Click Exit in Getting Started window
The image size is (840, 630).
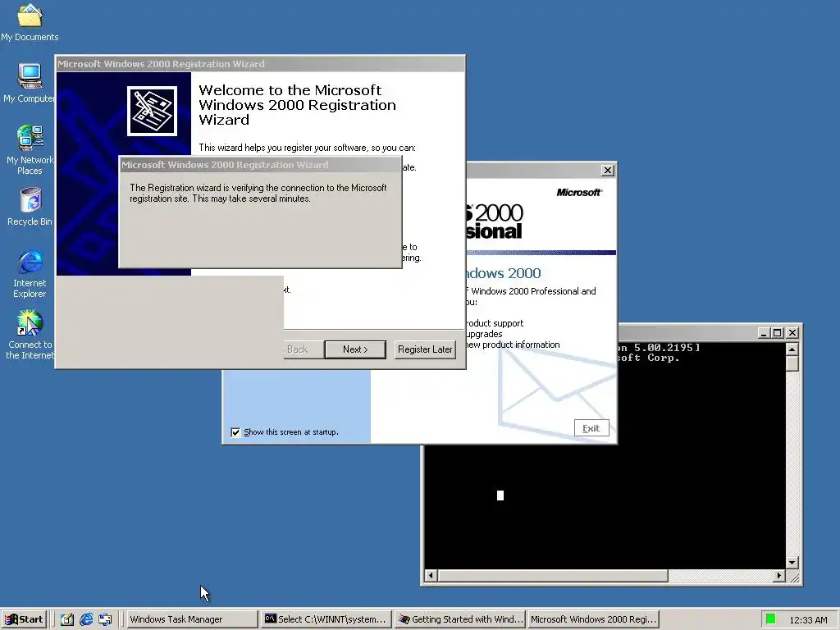pos(591,428)
